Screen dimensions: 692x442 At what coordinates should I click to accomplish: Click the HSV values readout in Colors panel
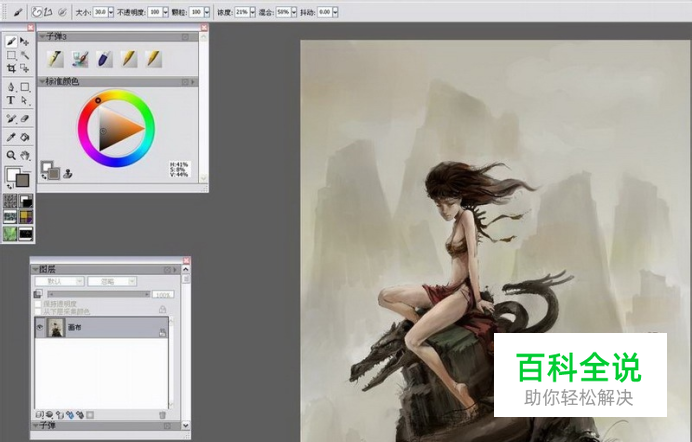pyautogui.click(x=179, y=169)
